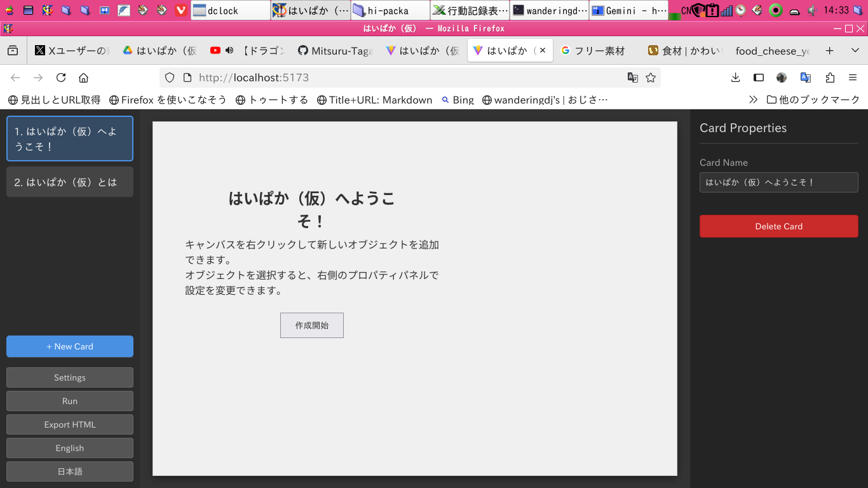Select card 2. はいぱか（仮）とは
The image size is (868, 488).
pos(70,182)
